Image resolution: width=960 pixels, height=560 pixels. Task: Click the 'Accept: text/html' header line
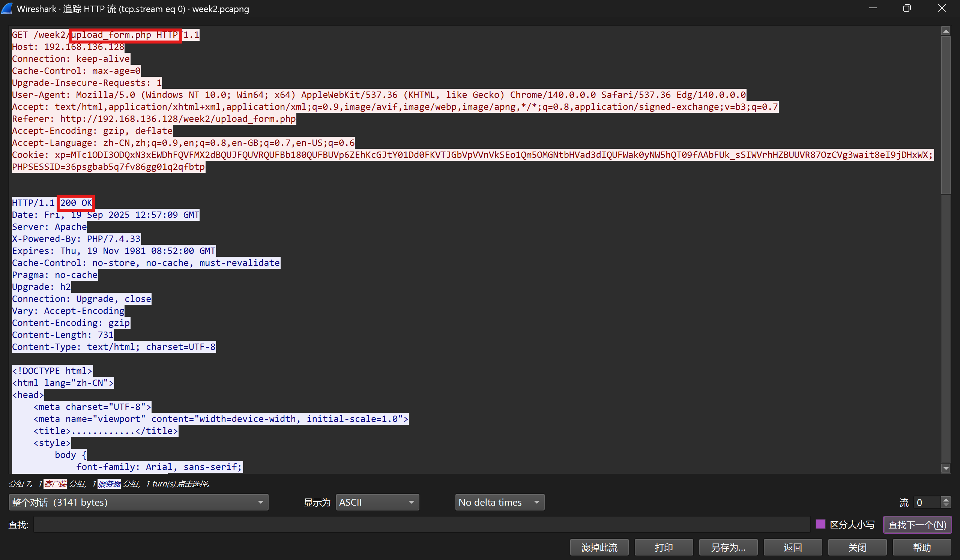395,107
